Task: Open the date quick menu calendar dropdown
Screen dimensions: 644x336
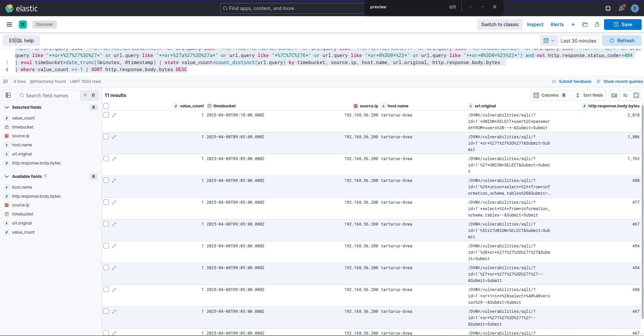Action: [x=549, y=41]
